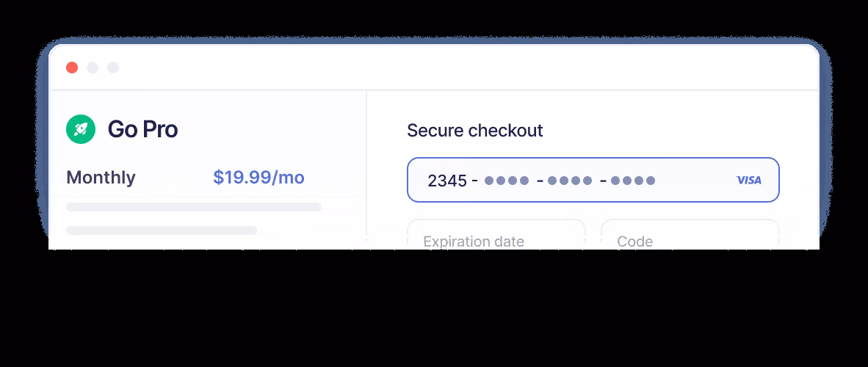Screen dimensions: 868x367
Task: Select the Monthly billing label
Action: click(x=101, y=178)
